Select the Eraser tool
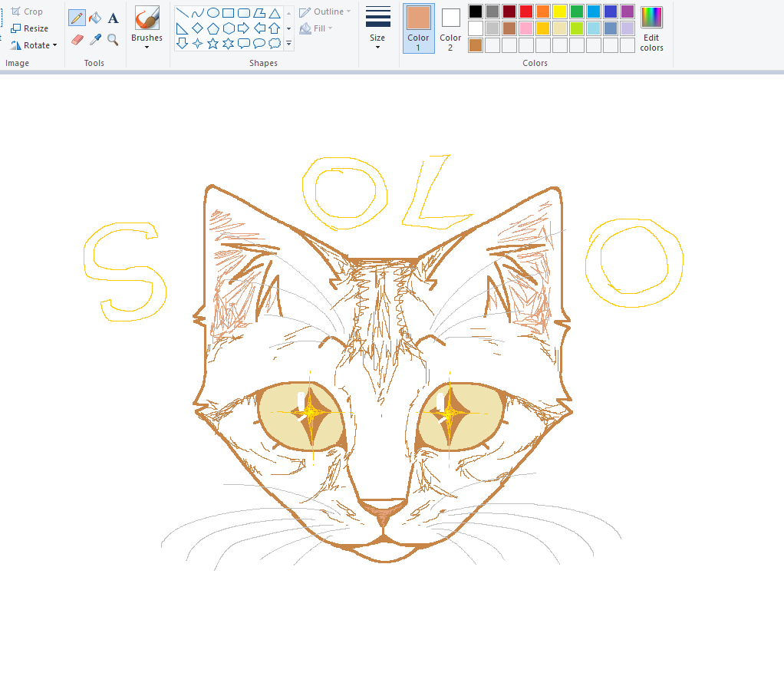This screenshot has width=784, height=699. (77, 39)
